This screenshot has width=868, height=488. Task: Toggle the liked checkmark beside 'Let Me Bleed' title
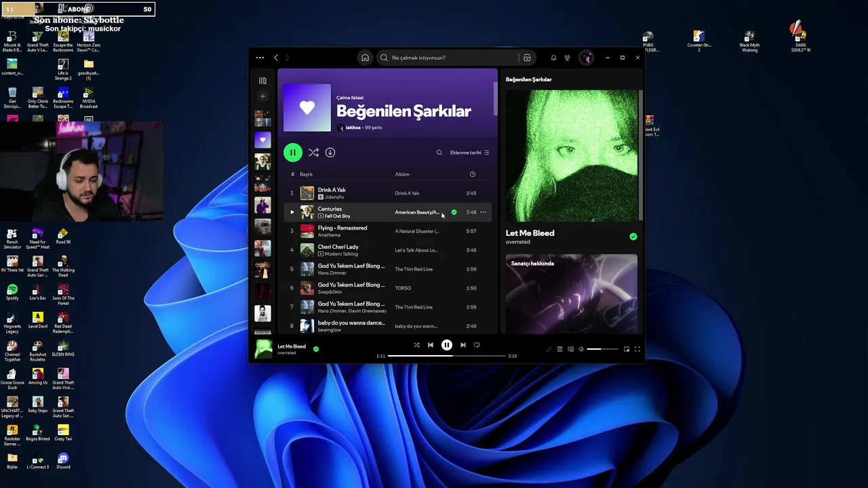[x=633, y=237]
